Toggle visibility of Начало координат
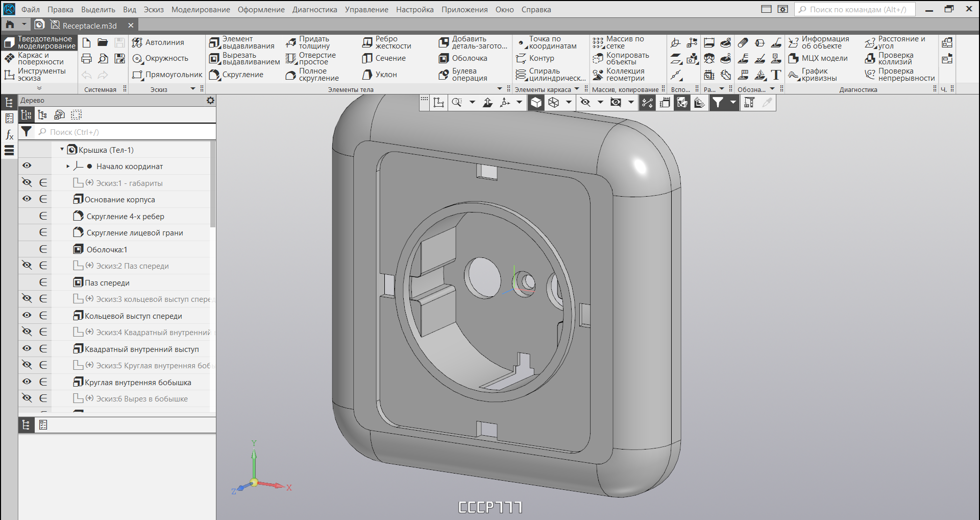The width and height of the screenshot is (980, 520). point(27,166)
